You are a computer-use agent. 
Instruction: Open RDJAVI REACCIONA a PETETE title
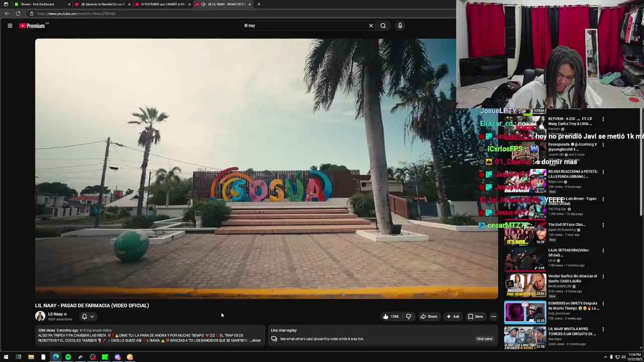coord(573,174)
